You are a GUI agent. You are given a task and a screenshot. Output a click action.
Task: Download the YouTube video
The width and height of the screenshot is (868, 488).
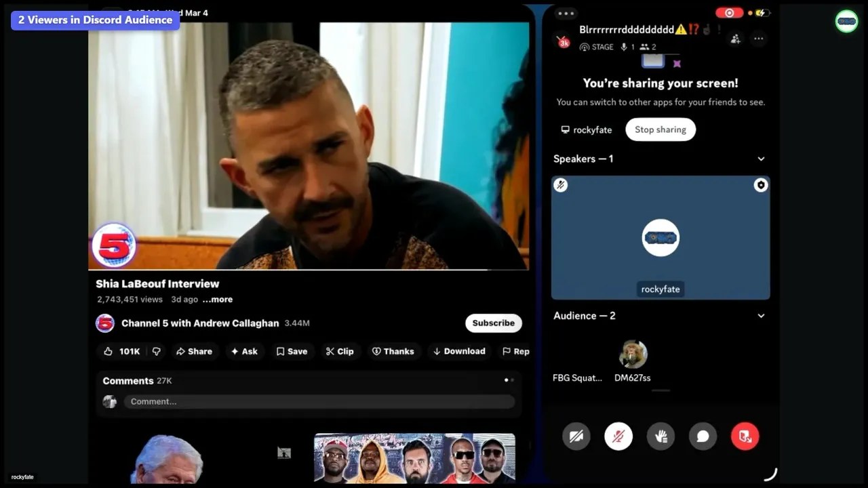click(460, 351)
